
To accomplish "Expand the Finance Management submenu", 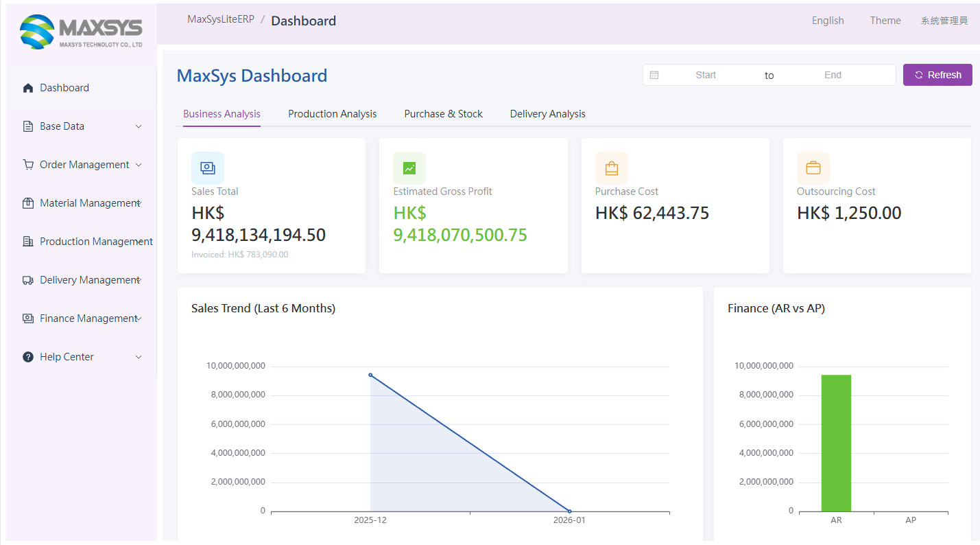I will click(82, 318).
